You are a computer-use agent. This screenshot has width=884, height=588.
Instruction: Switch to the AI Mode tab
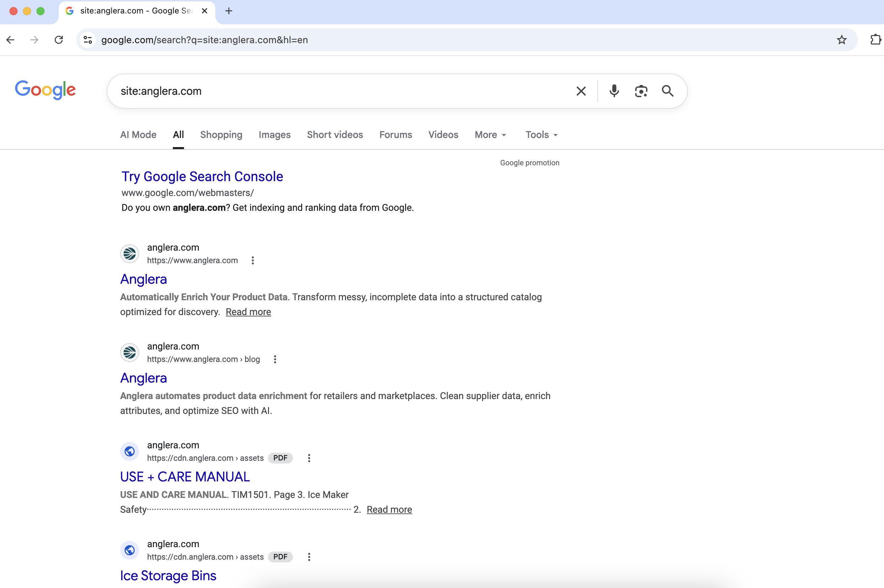click(x=138, y=135)
